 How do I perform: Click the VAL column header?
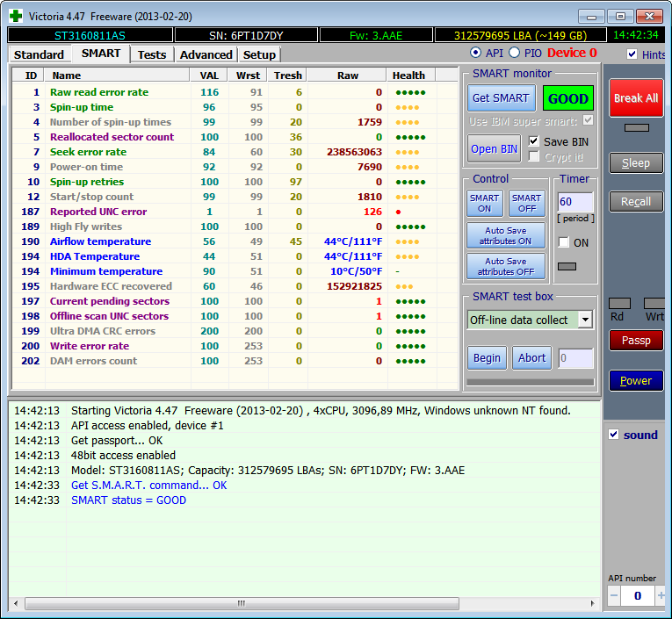(x=209, y=76)
